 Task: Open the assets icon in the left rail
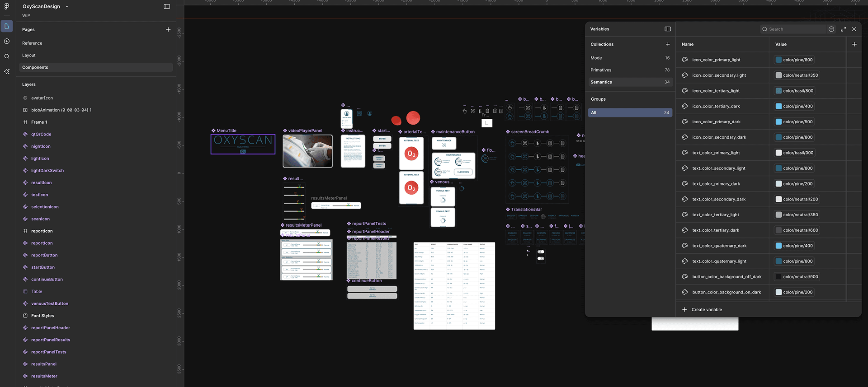[x=7, y=41]
